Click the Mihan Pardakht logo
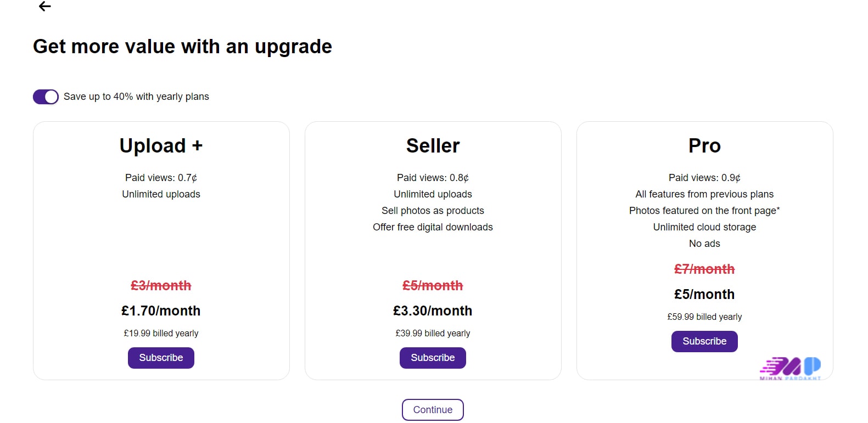 (x=790, y=368)
